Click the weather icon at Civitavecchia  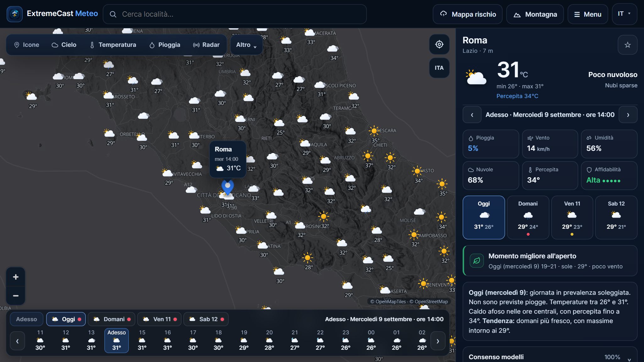coord(167,173)
